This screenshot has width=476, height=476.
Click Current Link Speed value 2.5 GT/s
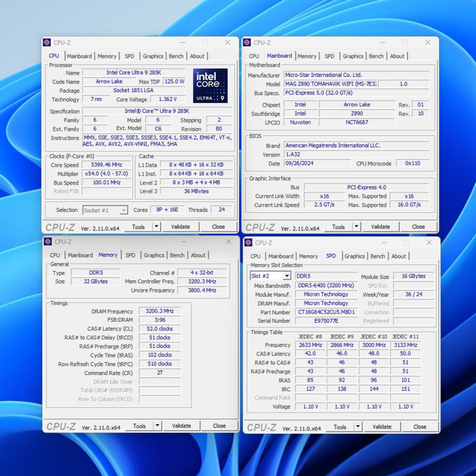324,205
